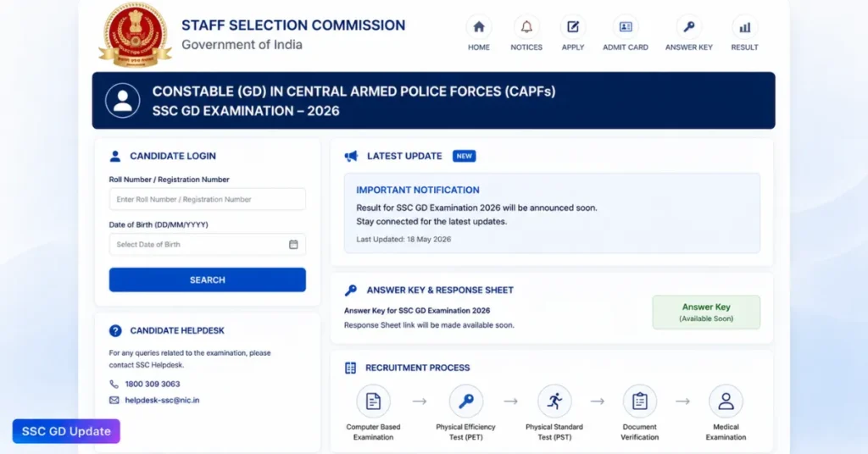Open Notices via the bell icon
Viewport: 868px width, 454px height.
(x=526, y=26)
